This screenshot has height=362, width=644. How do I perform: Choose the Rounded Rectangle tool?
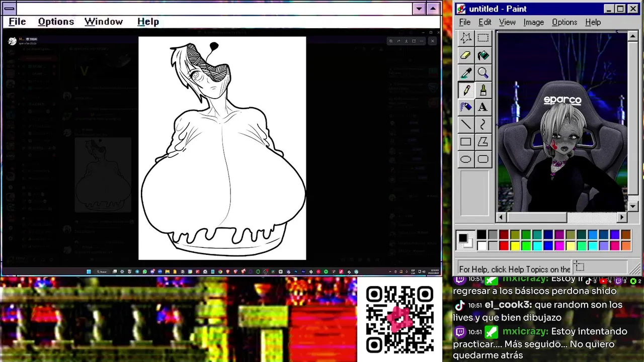(483, 159)
